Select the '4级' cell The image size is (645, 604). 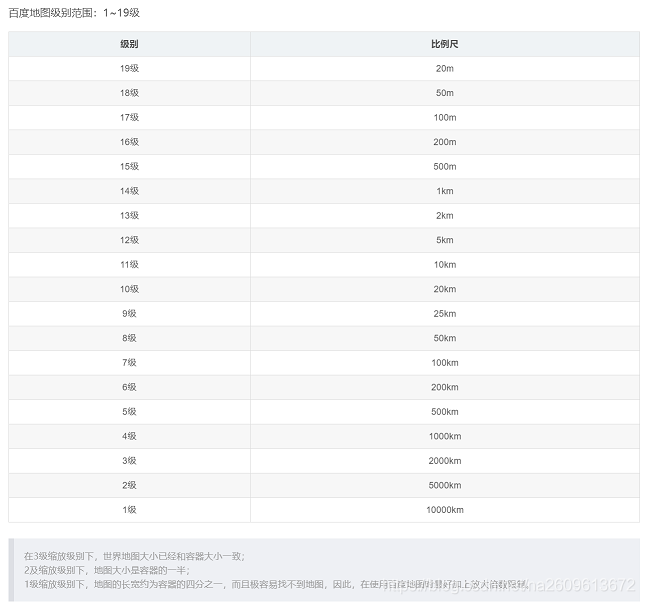(x=129, y=436)
